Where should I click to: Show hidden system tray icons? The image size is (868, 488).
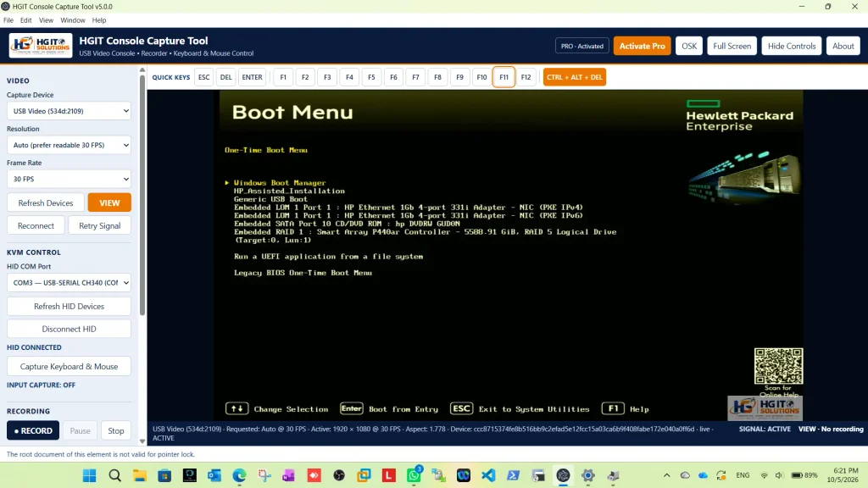666,475
